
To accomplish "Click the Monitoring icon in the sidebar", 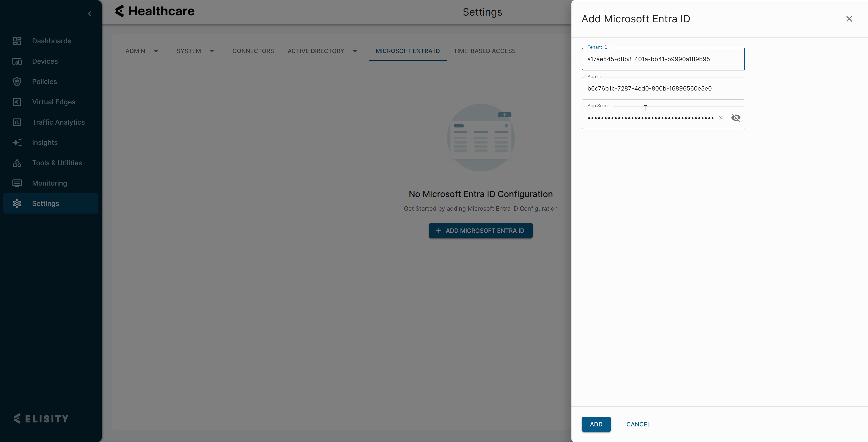I will pos(17,183).
